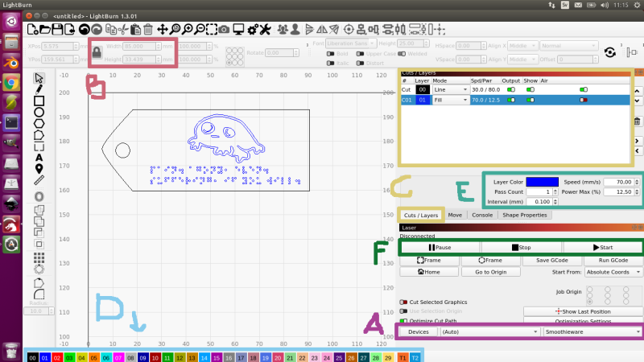Create a new file from the toolbar
644x362 pixels.
[32, 30]
